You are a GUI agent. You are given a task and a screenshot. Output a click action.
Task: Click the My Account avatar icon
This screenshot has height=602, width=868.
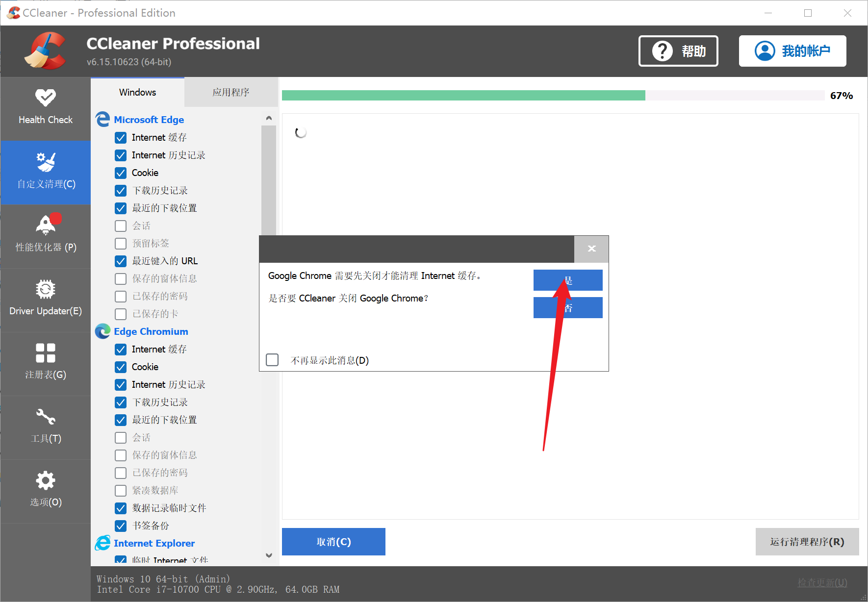[765, 51]
